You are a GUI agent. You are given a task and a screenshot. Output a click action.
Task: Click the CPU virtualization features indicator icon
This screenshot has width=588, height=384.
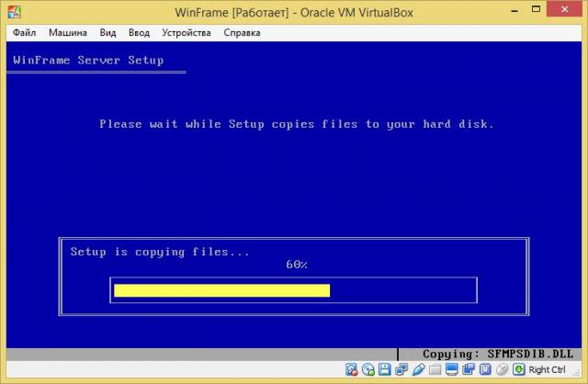tap(485, 369)
